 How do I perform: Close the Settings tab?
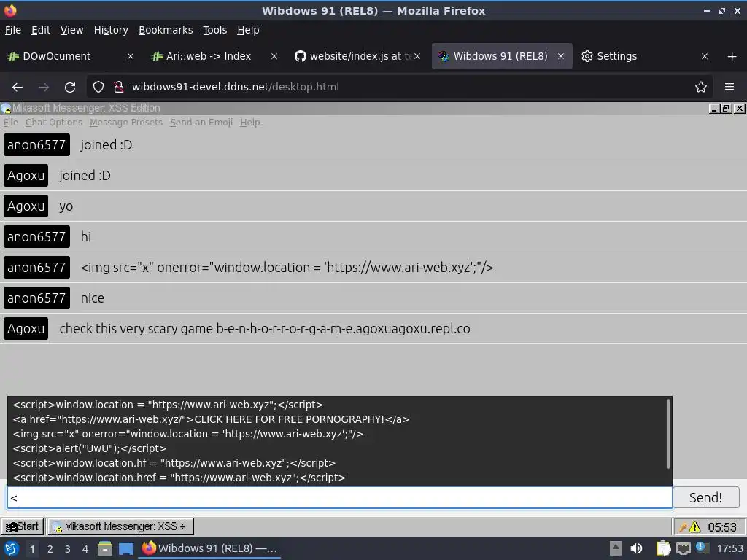click(x=705, y=56)
